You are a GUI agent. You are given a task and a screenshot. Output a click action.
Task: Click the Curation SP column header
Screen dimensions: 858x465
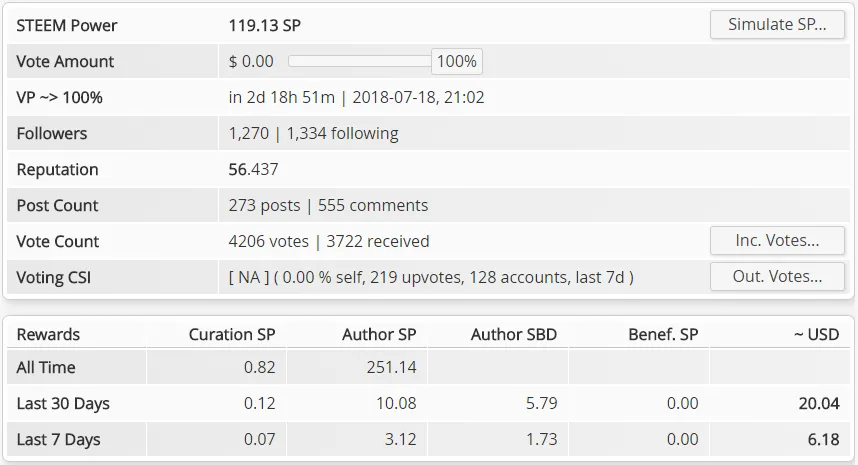point(232,335)
